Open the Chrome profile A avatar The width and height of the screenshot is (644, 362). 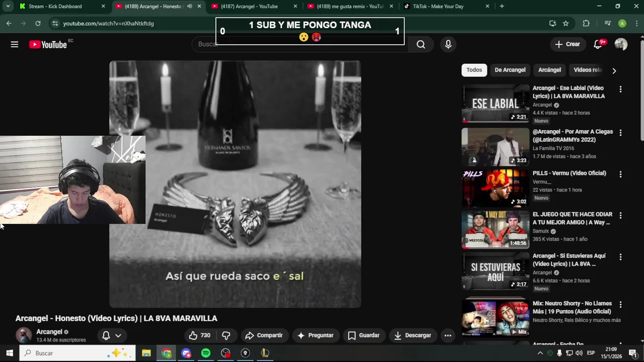(622, 23)
